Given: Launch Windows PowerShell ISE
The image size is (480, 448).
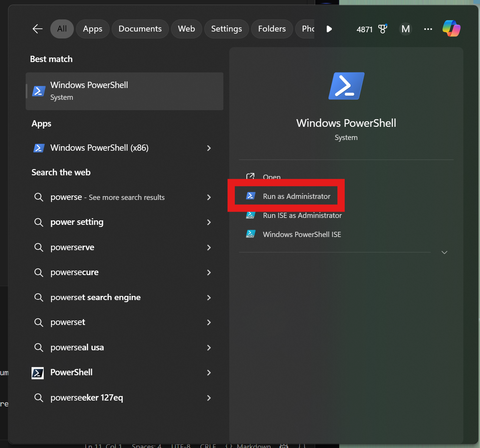Looking at the screenshot, I should 302,234.
